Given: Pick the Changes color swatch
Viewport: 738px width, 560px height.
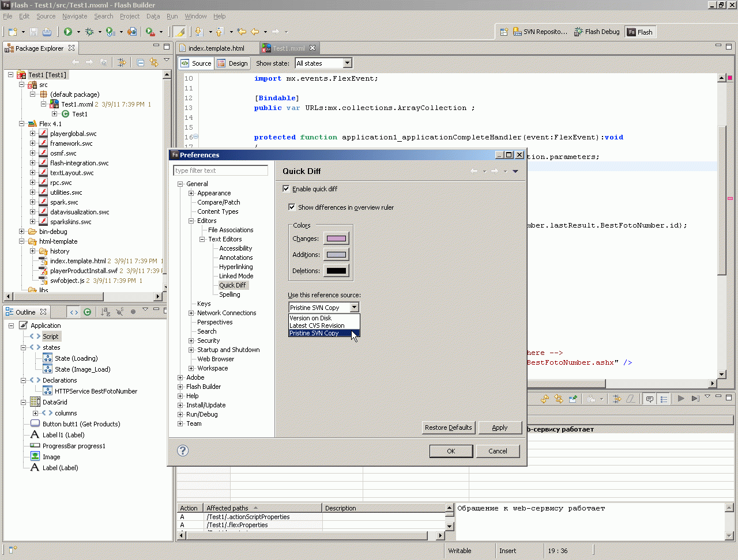Looking at the screenshot, I should (336, 239).
